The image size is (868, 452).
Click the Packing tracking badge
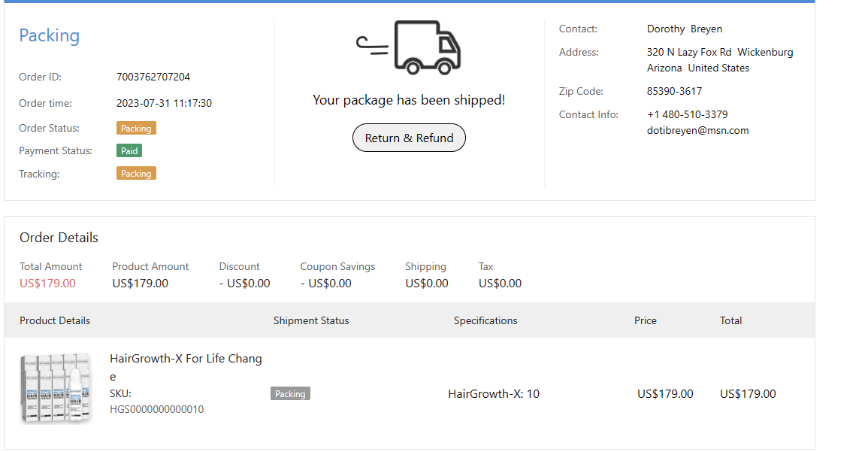pos(136,174)
